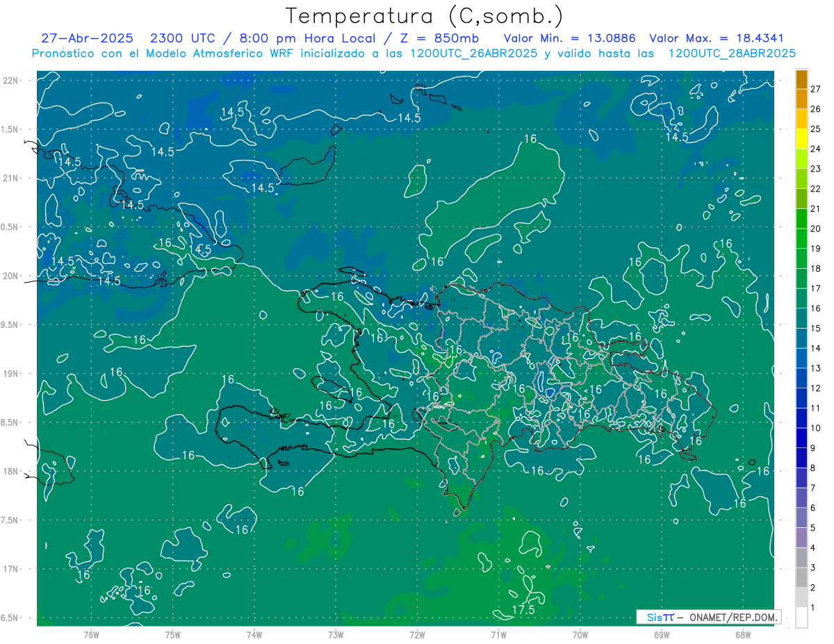Image resolution: width=834 pixels, height=644 pixels.
Task: Click 'Valor Max. = 18.4341' text
Action: click(717, 39)
